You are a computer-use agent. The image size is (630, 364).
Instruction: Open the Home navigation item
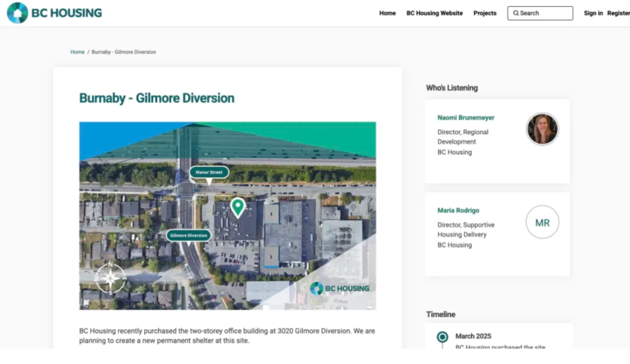tap(387, 13)
